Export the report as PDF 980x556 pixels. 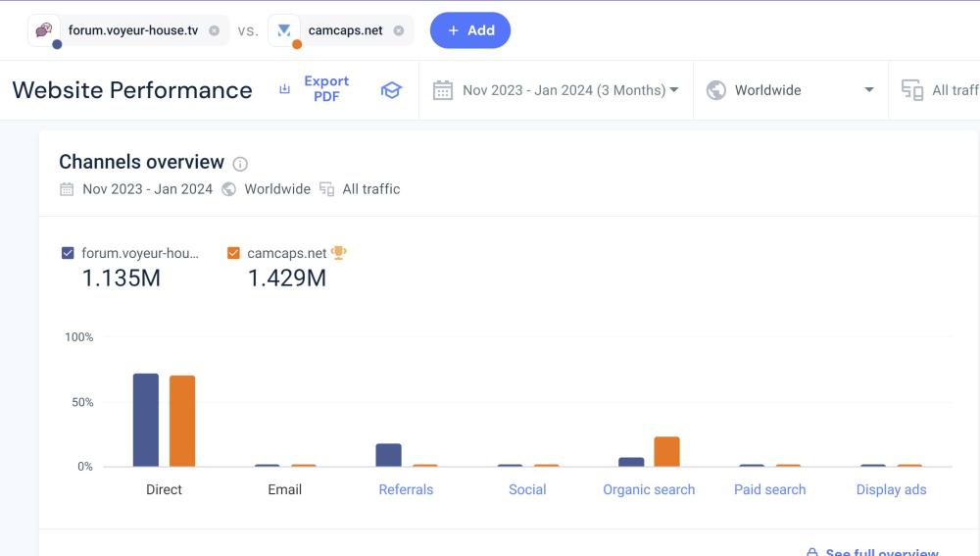tap(315, 89)
